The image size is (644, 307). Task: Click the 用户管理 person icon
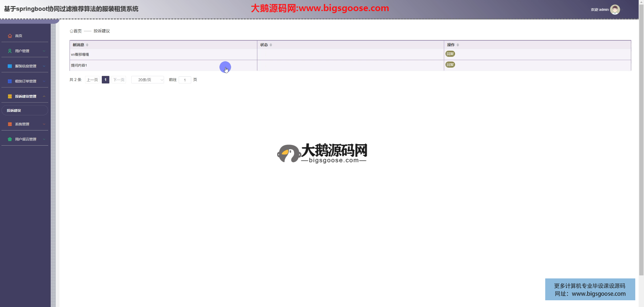pyautogui.click(x=10, y=51)
